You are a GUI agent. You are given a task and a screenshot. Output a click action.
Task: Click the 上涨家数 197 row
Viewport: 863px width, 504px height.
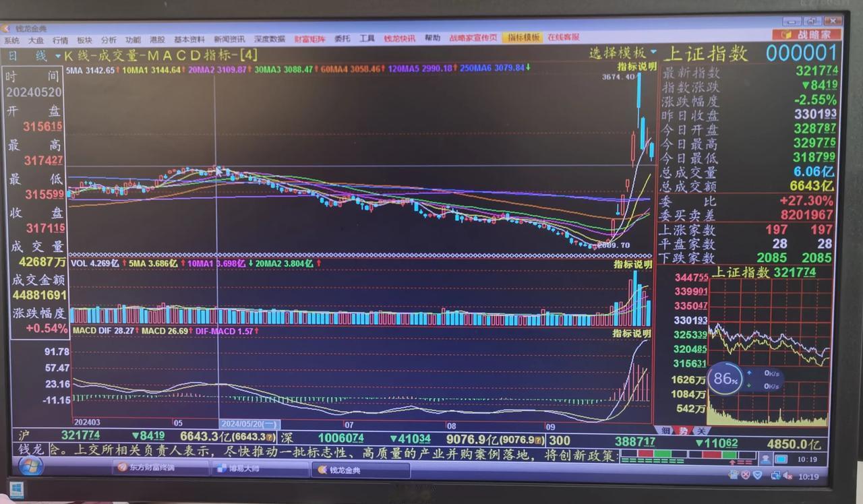coord(745,230)
